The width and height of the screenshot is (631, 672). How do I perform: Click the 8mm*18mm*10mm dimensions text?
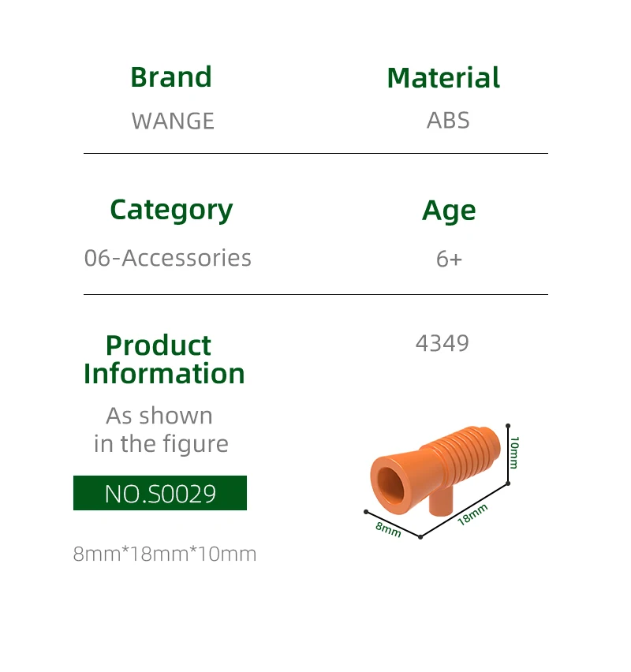tap(165, 554)
